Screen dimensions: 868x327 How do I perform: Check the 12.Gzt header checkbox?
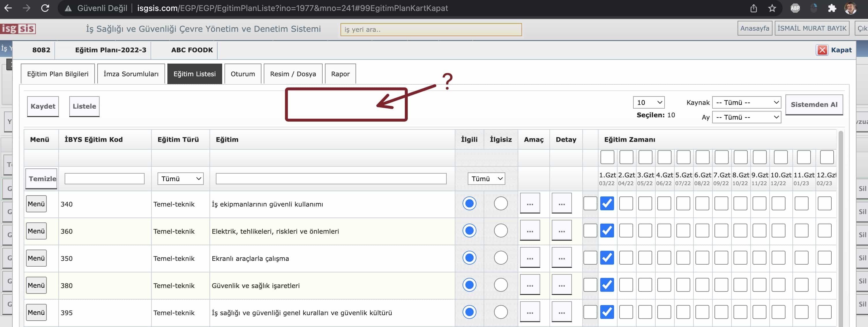click(x=826, y=157)
